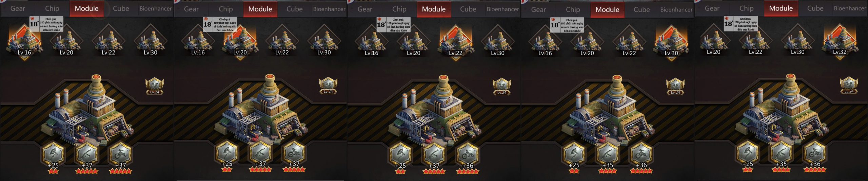This screenshot has height=181, width=868.
Task: Open Bioenhancer tab in fourth panel
Action: click(676, 10)
